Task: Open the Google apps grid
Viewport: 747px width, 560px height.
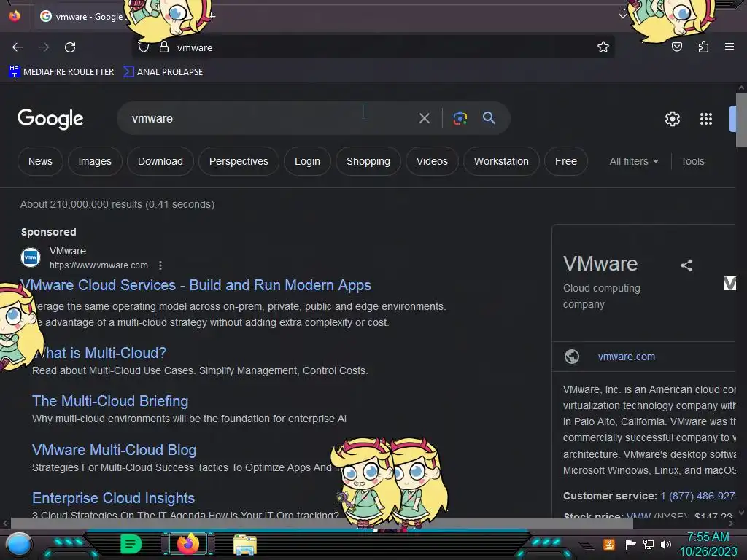Action: [x=706, y=119]
